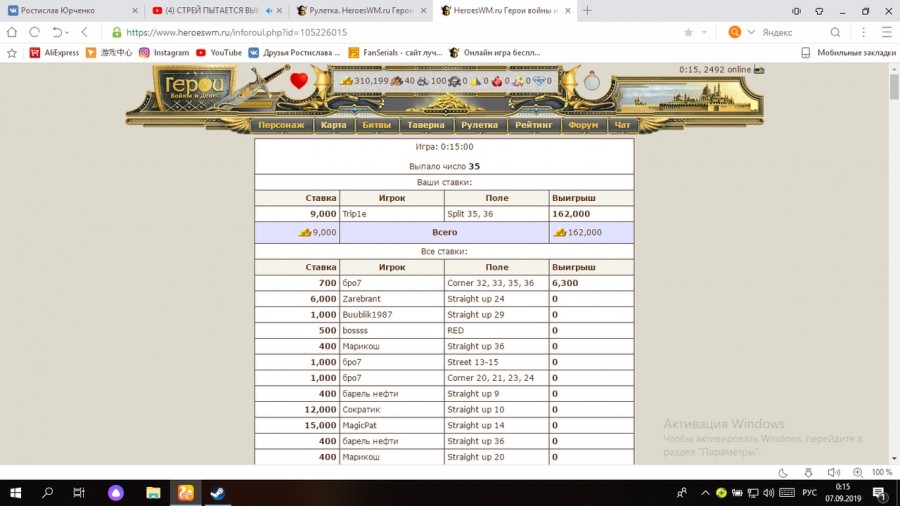
Task: Click the zoom 100 % control
Action: (x=874, y=472)
